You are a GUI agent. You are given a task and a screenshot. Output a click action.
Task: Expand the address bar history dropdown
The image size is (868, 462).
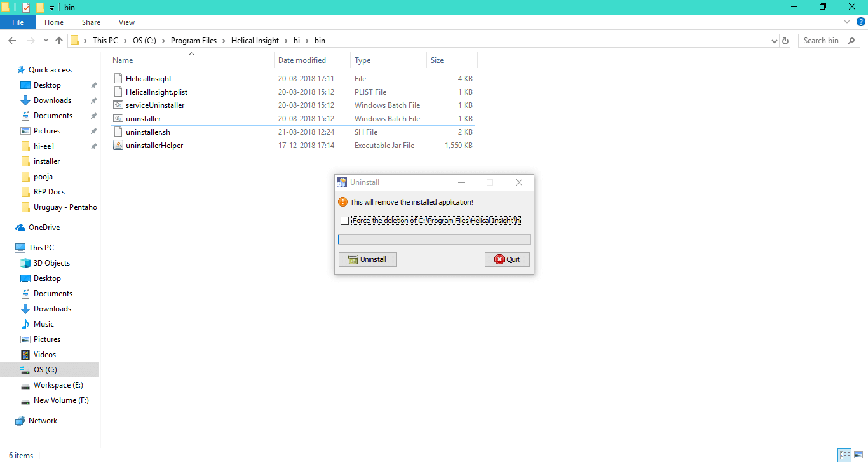click(x=774, y=41)
